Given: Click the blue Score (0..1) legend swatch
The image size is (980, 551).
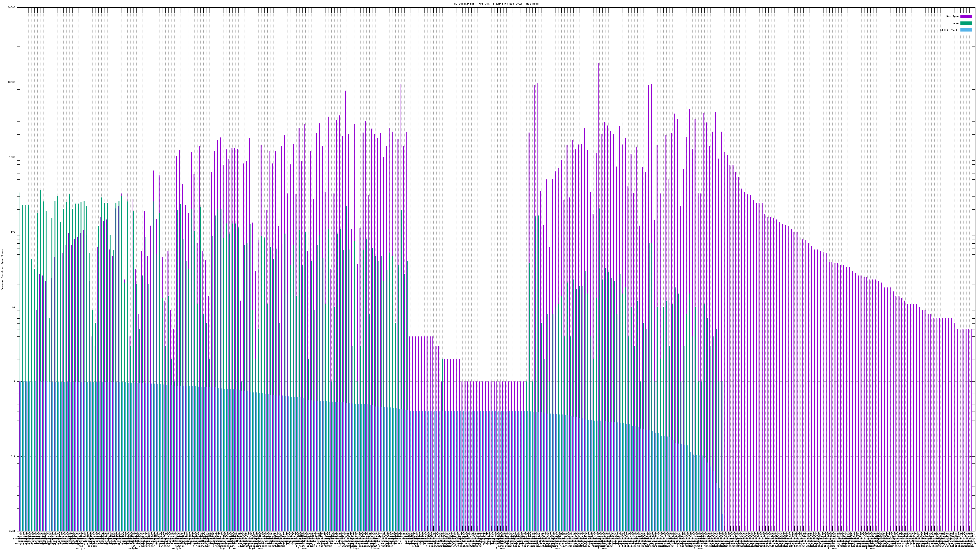Looking at the screenshot, I should (x=966, y=30).
